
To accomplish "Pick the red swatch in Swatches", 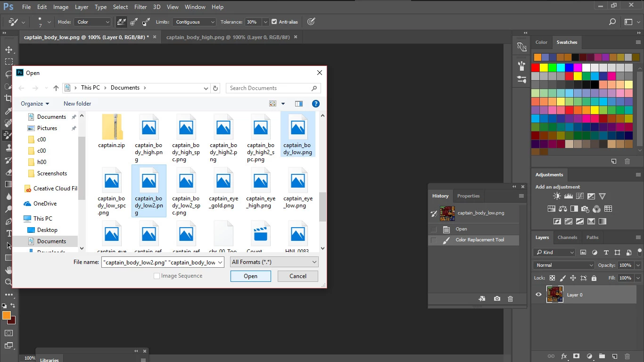I will coord(536,67).
